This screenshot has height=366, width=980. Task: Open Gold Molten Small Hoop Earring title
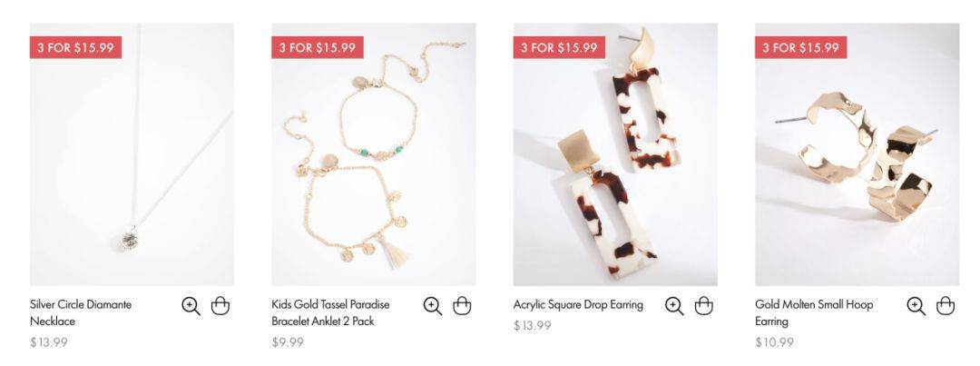pyautogui.click(x=814, y=312)
